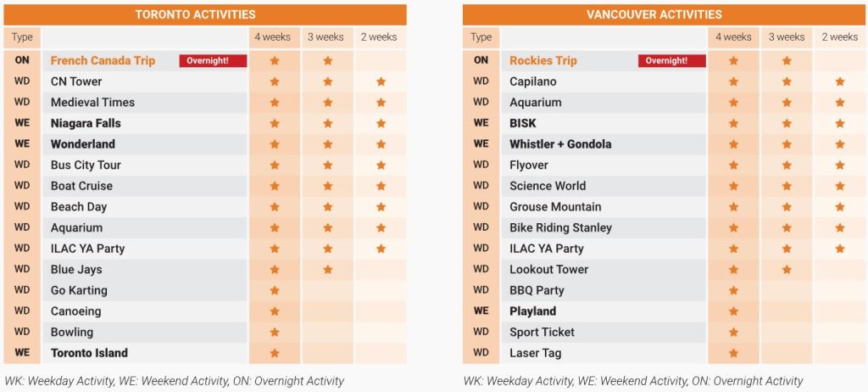Image resolution: width=868 pixels, height=392 pixels.
Task: Click the Capilano 2 weeks star
Action: 840,81
